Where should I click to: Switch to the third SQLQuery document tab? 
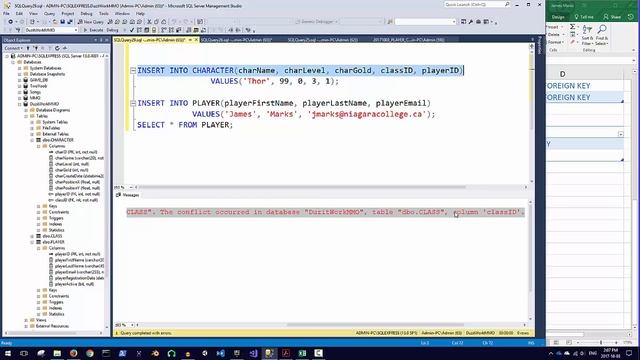(322, 40)
